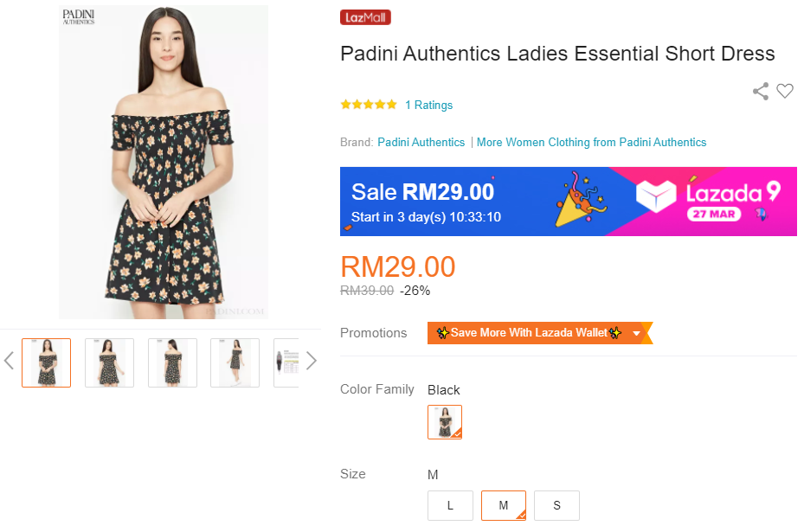Show previous thumbnails with left arrow
Viewport: 804px width, 532px height.
[10, 361]
